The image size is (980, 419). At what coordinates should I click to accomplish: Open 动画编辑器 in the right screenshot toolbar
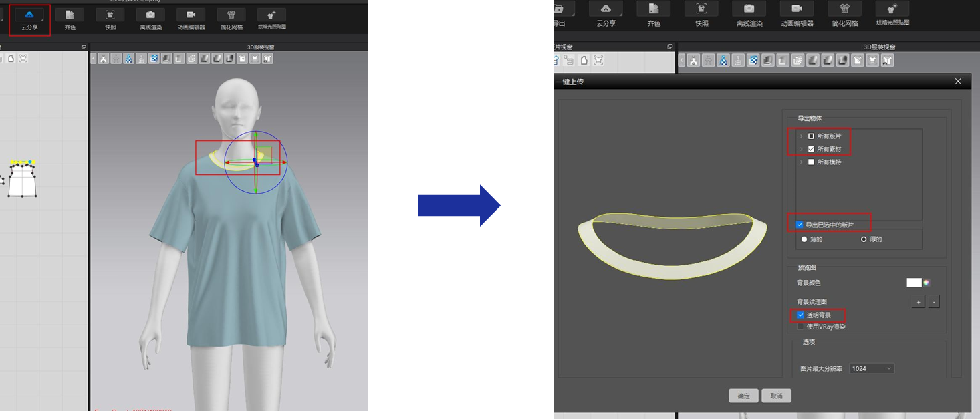[797, 9]
